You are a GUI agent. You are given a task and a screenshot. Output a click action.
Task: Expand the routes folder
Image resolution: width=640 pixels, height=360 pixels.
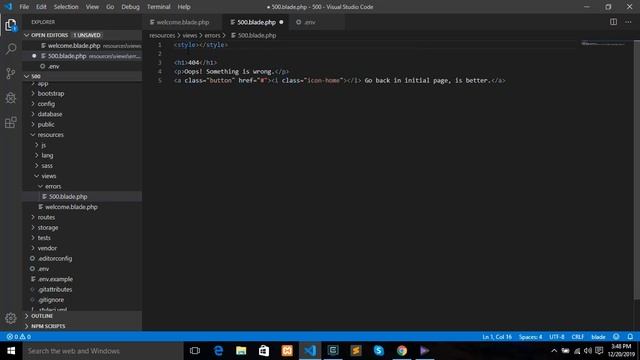point(46,217)
